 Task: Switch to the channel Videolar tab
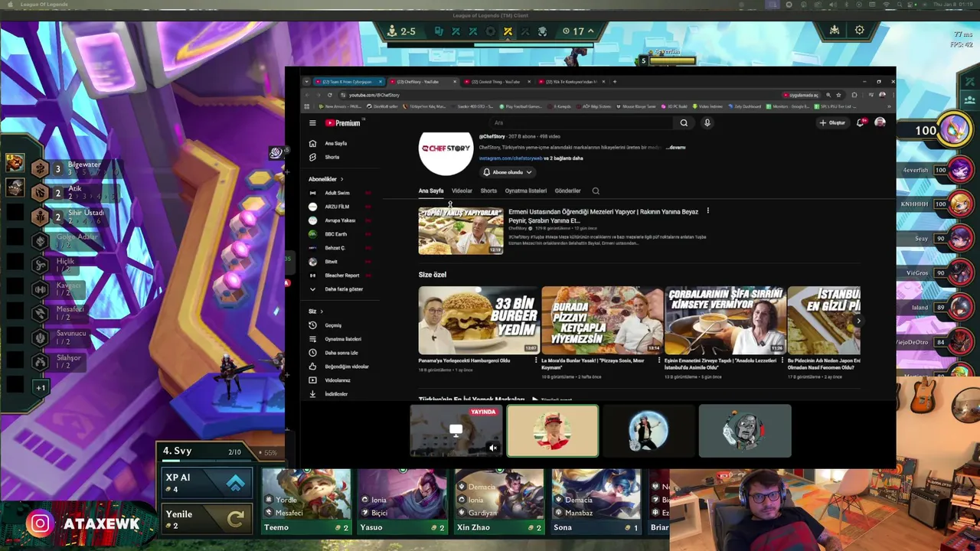tap(462, 191)
